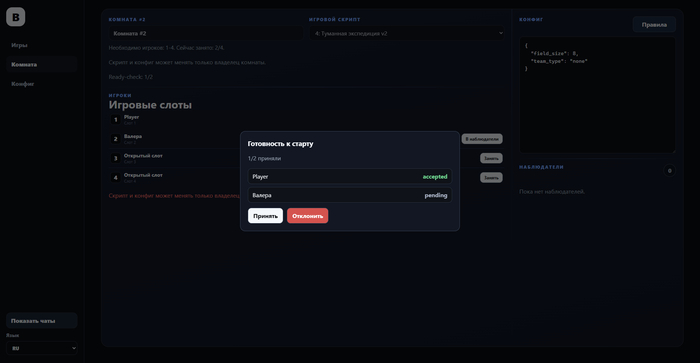This screenshot has height=363, width=700.
Task: Click the Валера pending row
Action: pyautogui.click(x=350, y=195)
